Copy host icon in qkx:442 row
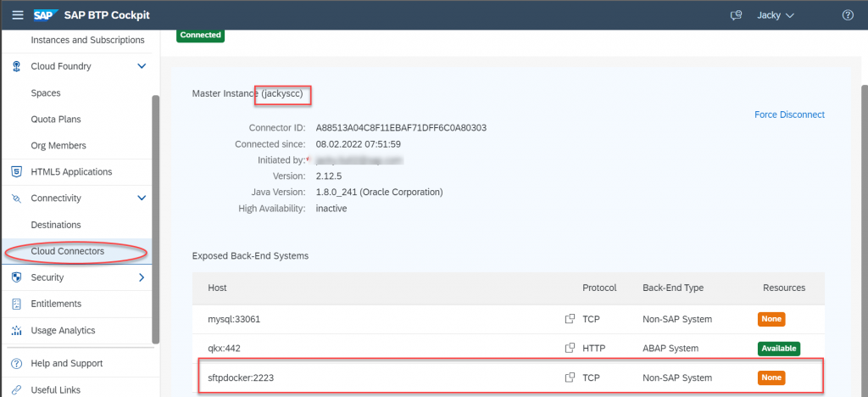Image resolution: width=868 pixels, height=397 pixels. point(569,349)
